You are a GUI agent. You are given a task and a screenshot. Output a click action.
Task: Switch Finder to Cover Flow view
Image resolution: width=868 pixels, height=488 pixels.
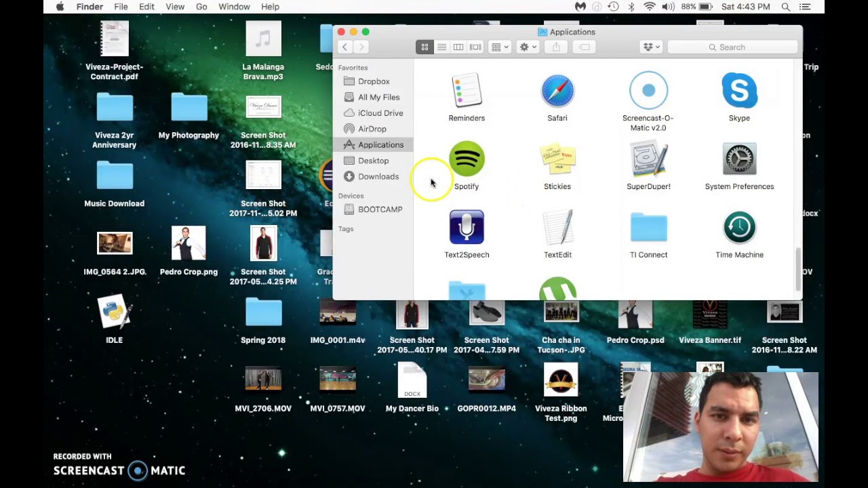pos(475,47)
